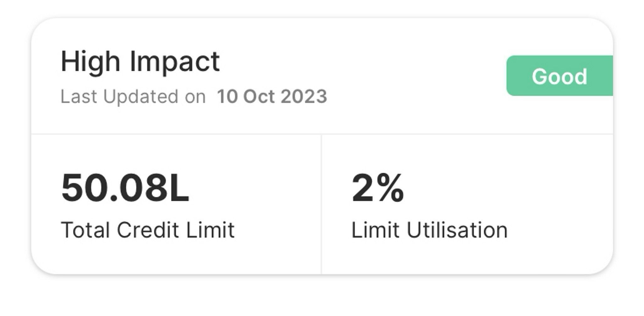Click the word Credit below 50.08L
This screenshot has width=644, height=316.
coord(147,230)
